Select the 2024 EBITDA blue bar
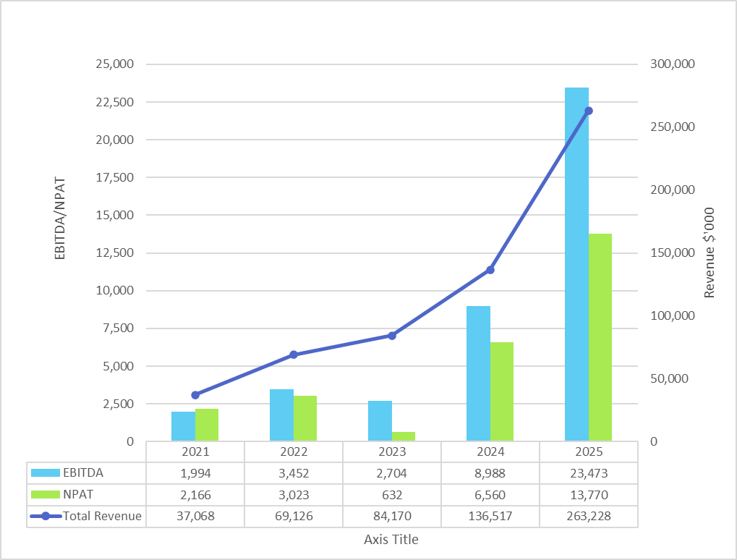This screenshot has height=560, width=737. pyautogui.click(x=478, y=373)
